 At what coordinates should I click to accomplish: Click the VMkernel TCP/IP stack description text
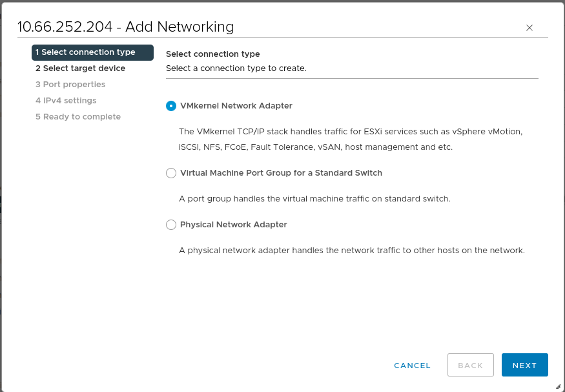[x=353, y=139]
